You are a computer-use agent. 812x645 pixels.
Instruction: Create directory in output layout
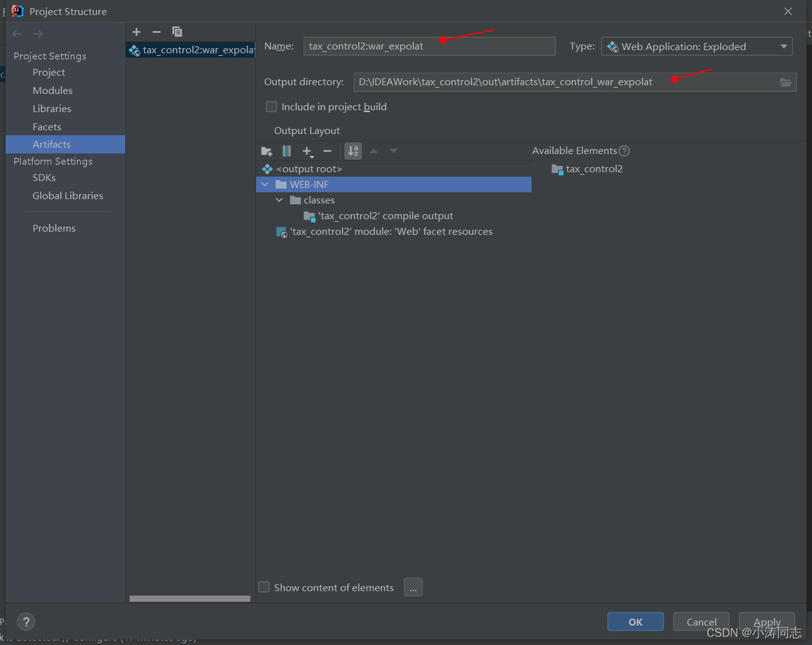[x=267, y=151]
